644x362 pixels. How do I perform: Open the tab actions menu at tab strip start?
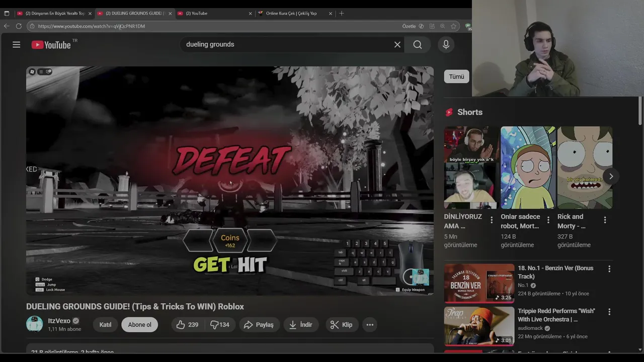click(7, 14)
